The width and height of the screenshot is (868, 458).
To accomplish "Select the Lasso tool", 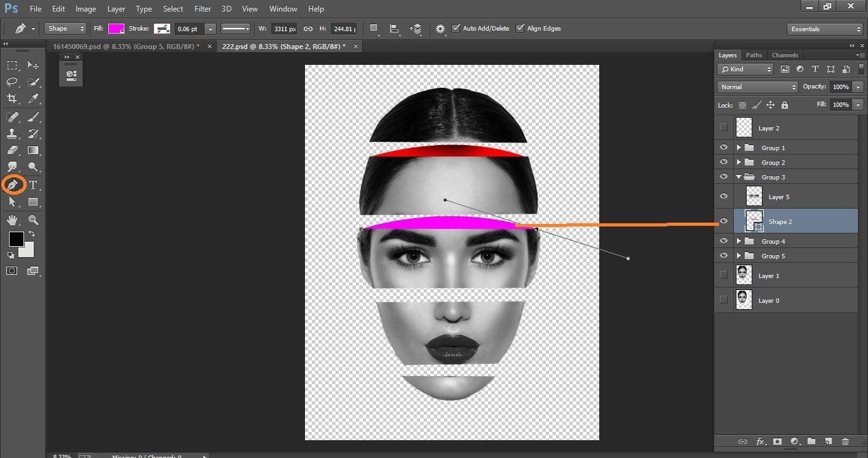I will pos(11,81).
